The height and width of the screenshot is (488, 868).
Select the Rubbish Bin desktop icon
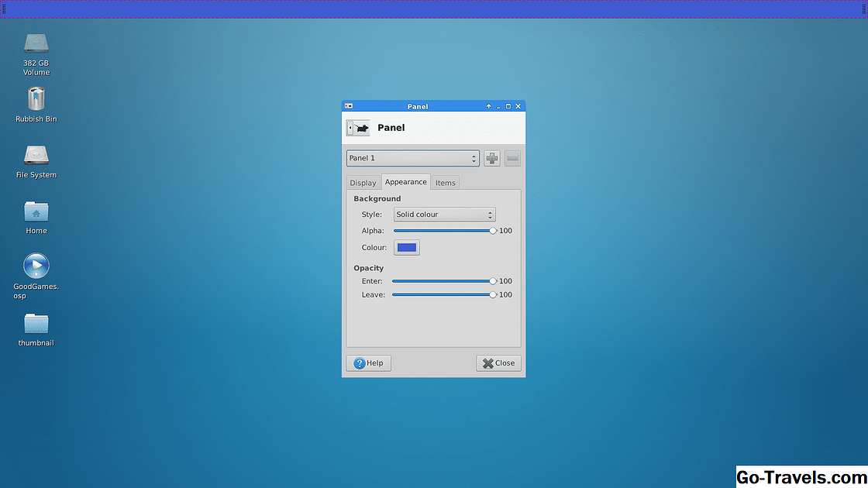click(x=36, y=104)
